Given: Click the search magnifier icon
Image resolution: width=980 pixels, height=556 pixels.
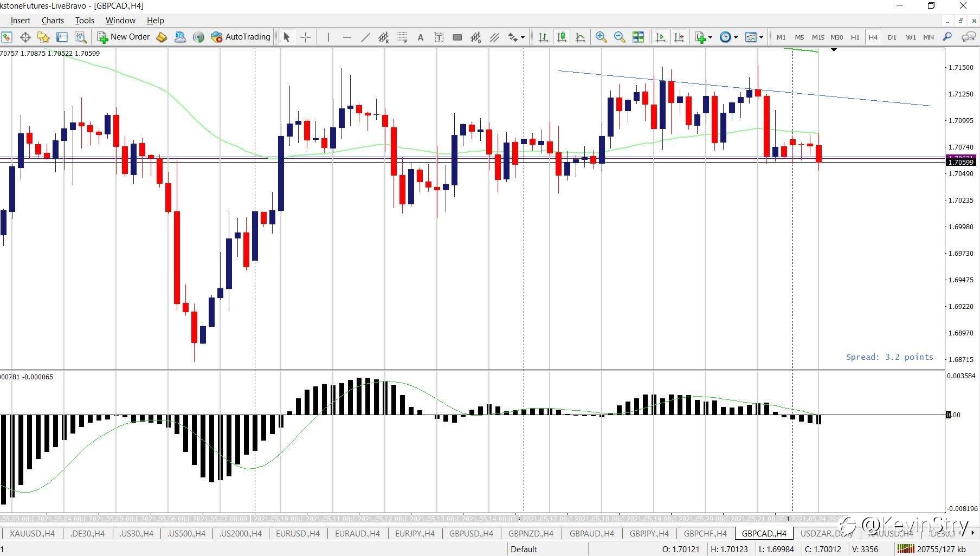Looking at the screenshot, I should tap(947, 37).
